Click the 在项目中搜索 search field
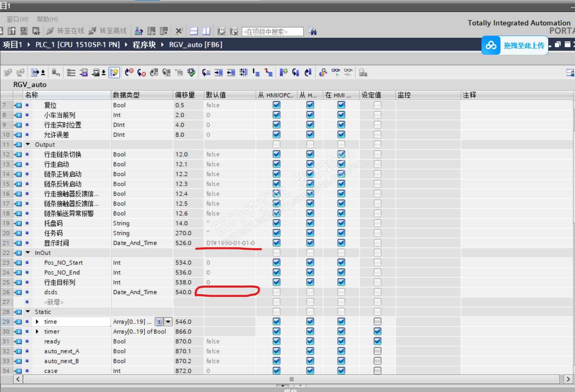 273,31
